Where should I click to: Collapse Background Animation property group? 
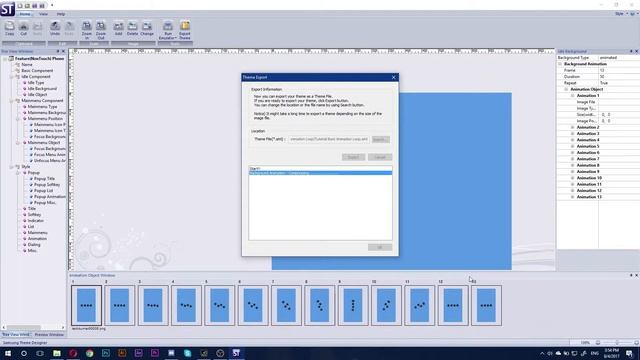click(560, 64)
